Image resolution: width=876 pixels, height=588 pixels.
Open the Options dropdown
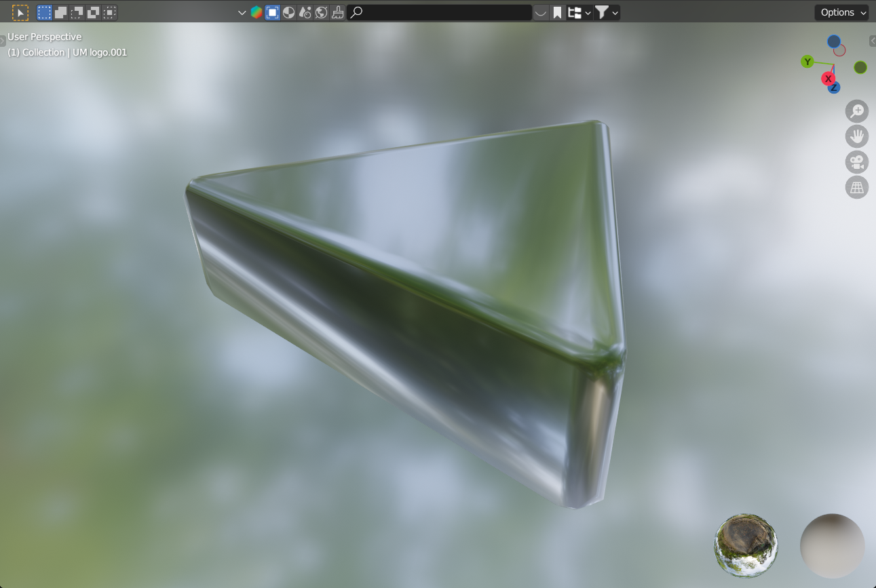(x=841, y=12)
